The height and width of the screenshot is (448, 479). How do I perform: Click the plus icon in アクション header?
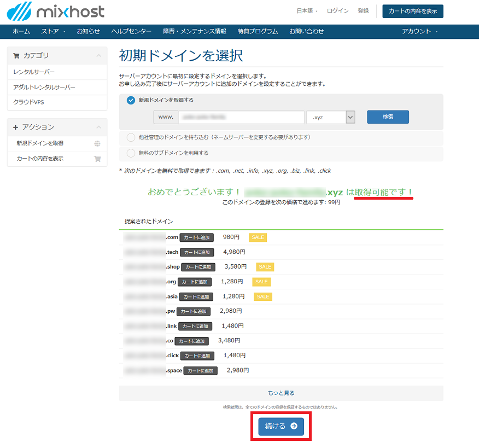pyautogui.click(x=16, y=127)
